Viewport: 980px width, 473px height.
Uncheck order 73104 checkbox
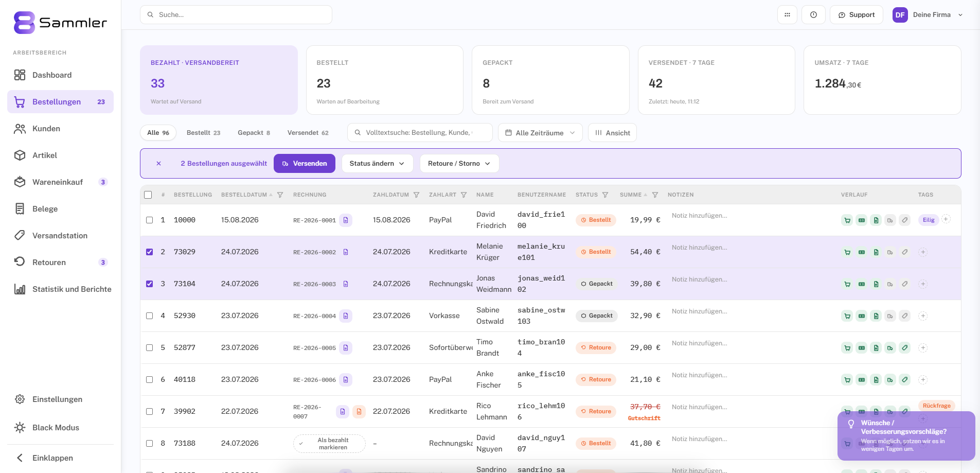pyautogui.click(x=150, y=284)
